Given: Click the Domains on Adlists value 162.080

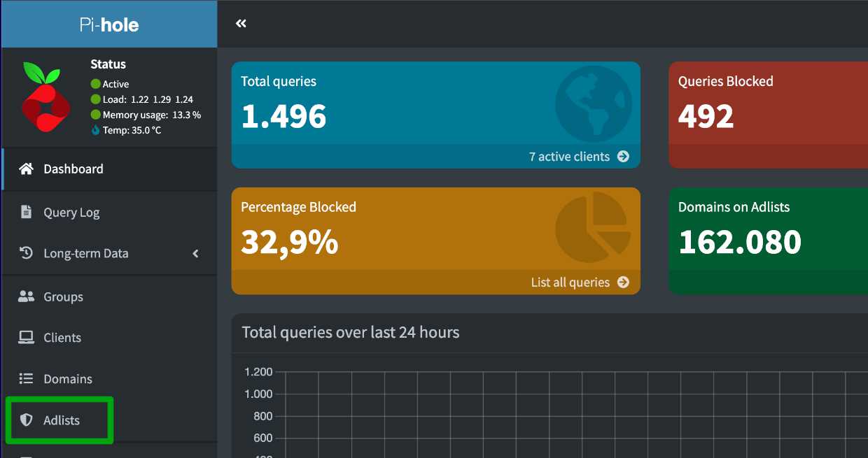Looking at the screenshot, I should 740,242.
